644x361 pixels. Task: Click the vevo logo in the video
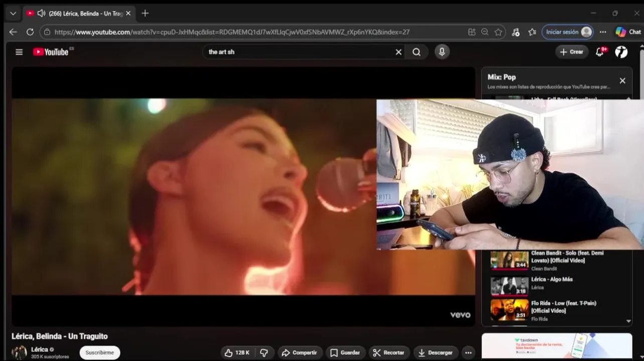[x=460, y=315]
